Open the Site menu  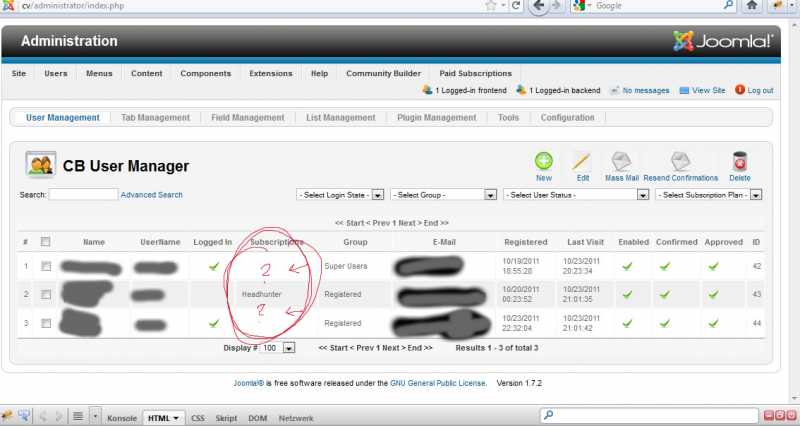[x=18, y=73]
